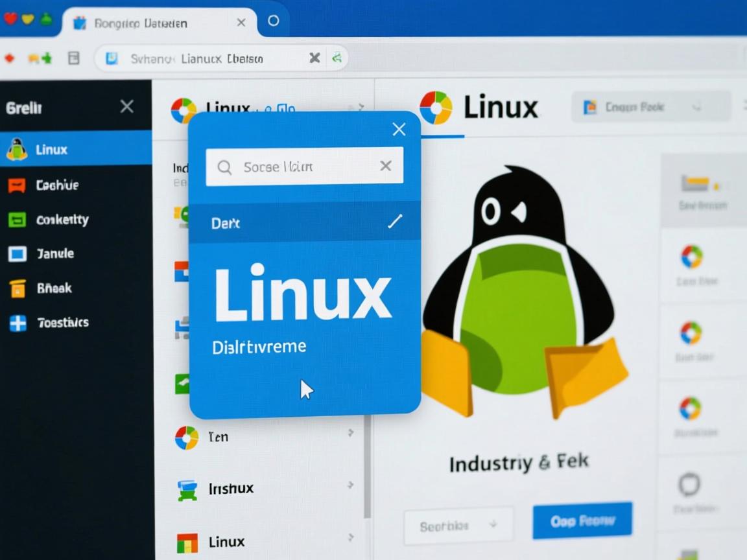The width and height of the screenshot is (747, 560).
Task: Select the Linux penguin icon in the sidebar
Action: 18,150
